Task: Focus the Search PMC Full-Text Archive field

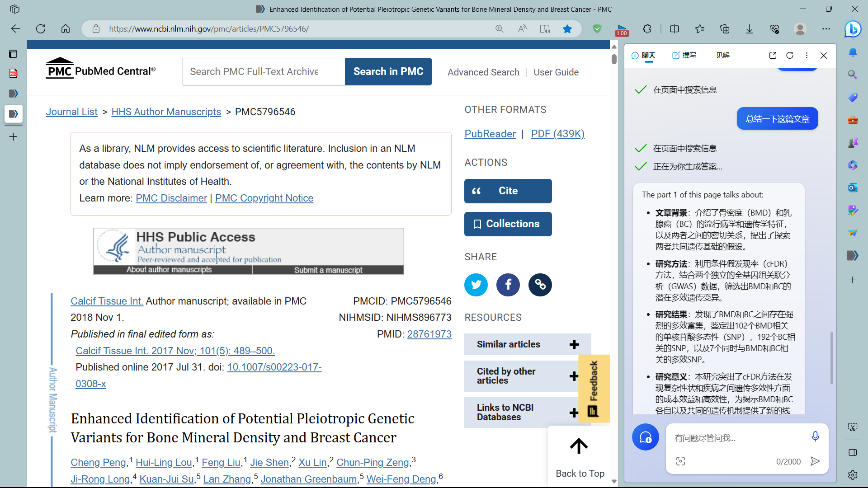Action: (264, 71)
